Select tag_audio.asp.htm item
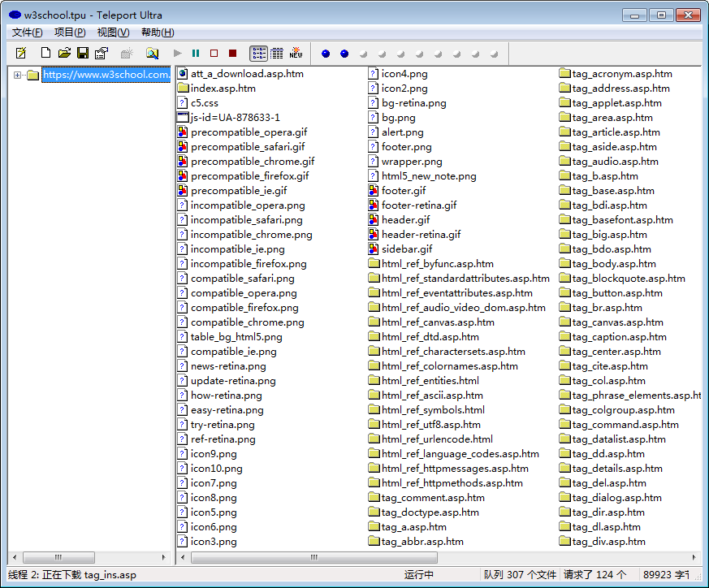Screen dimensions: 709x588 pos(615,162)
